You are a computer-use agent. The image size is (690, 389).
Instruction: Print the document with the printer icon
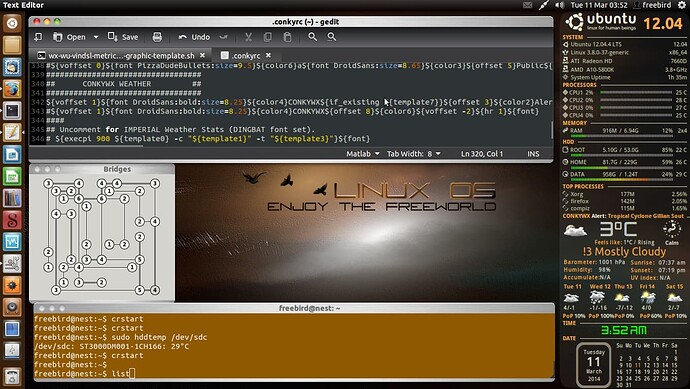coord(157,37)
